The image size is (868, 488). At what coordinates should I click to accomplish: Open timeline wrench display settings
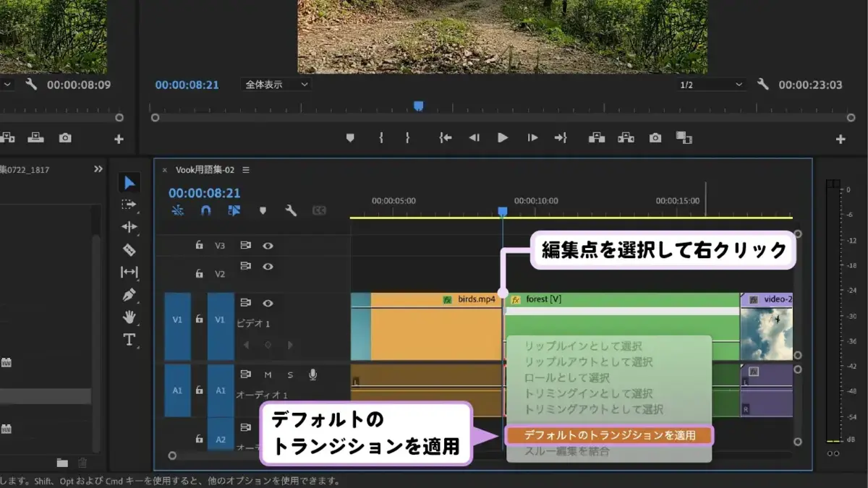pos(291,210)
